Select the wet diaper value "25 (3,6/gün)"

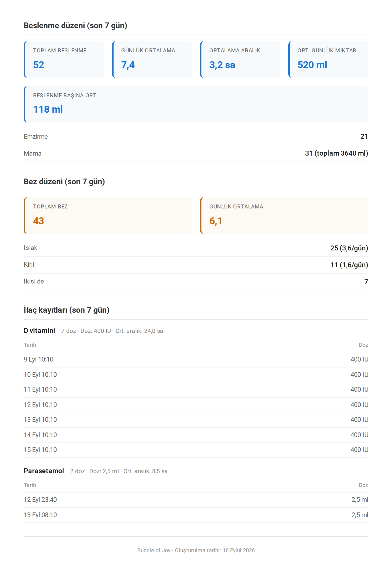pos(349,248)
